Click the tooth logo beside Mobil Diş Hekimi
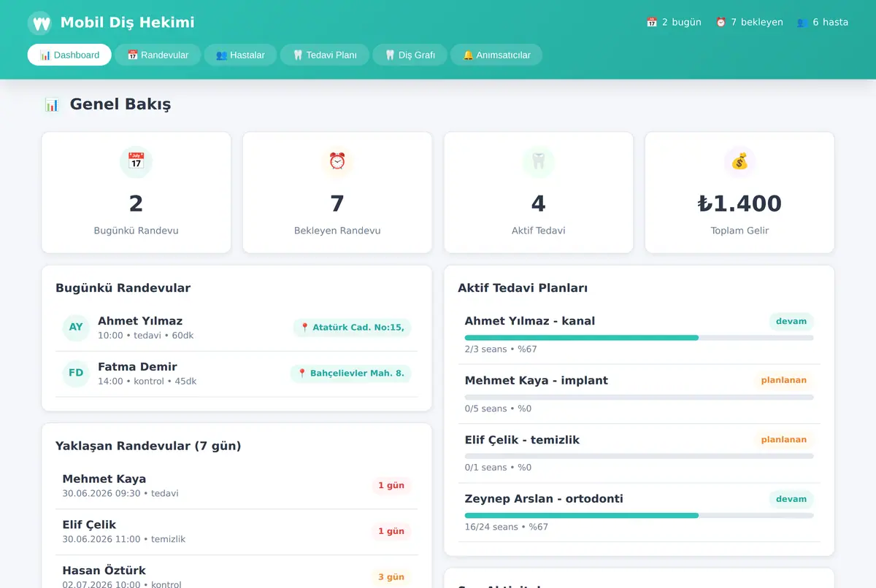 coord(40,23)
